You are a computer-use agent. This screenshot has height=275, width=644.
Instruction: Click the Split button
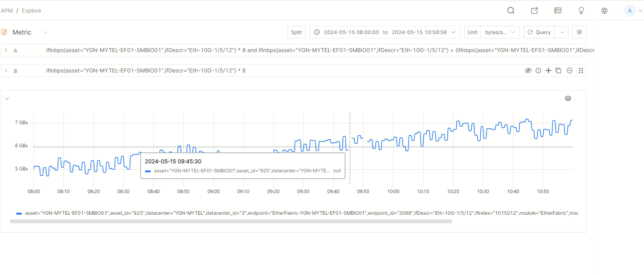point(296,32)
